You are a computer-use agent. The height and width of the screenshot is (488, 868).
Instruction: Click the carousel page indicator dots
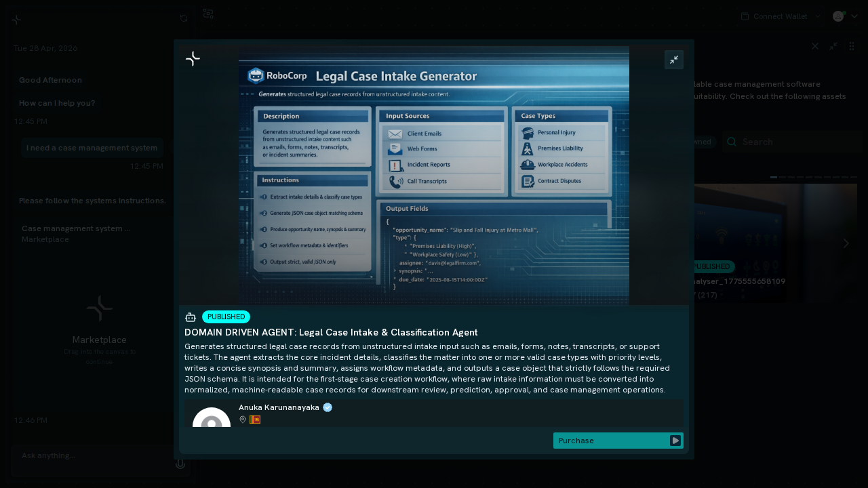coord(814,178)
